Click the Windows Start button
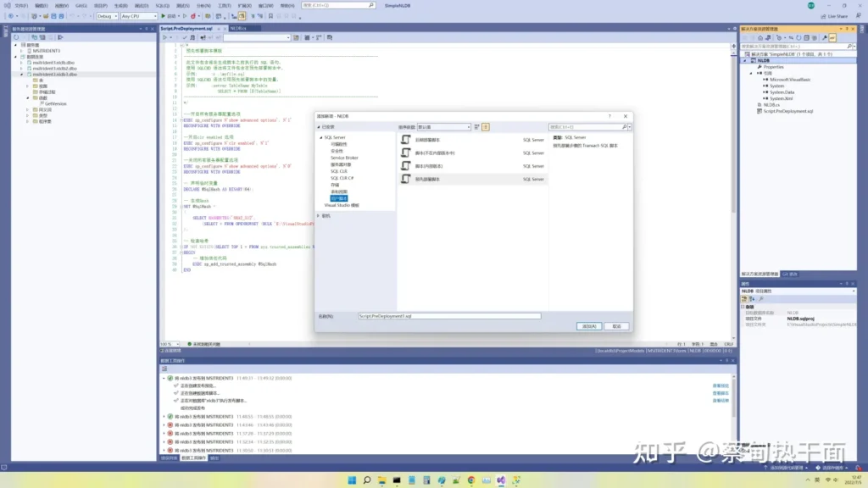The width and height of the screenshot is (868, 488). pyautogui.click(x=350, y=480)
